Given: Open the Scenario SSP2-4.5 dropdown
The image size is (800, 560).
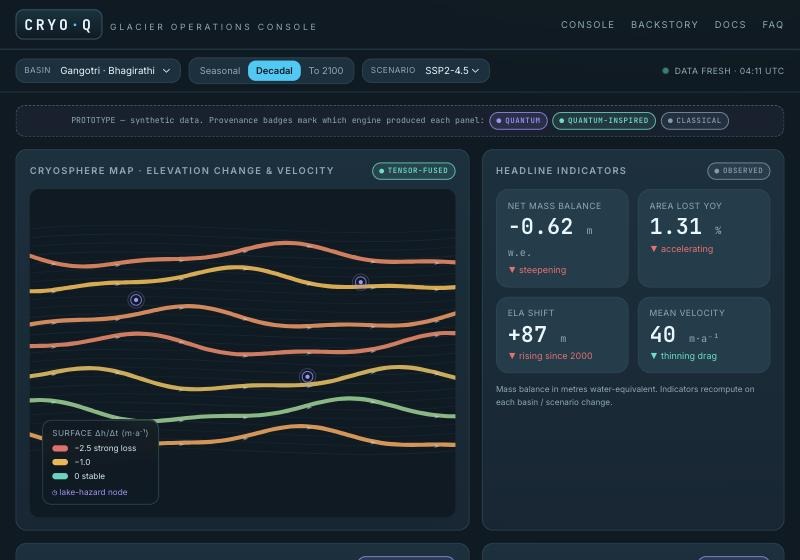Looking at the screenshot, I should [x=426, y=70].
